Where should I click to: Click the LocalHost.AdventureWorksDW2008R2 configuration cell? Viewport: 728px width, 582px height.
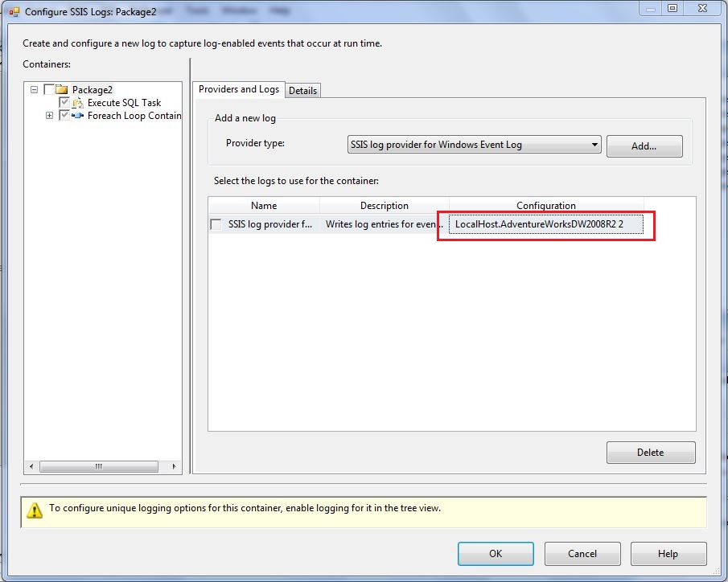(545, 225)
